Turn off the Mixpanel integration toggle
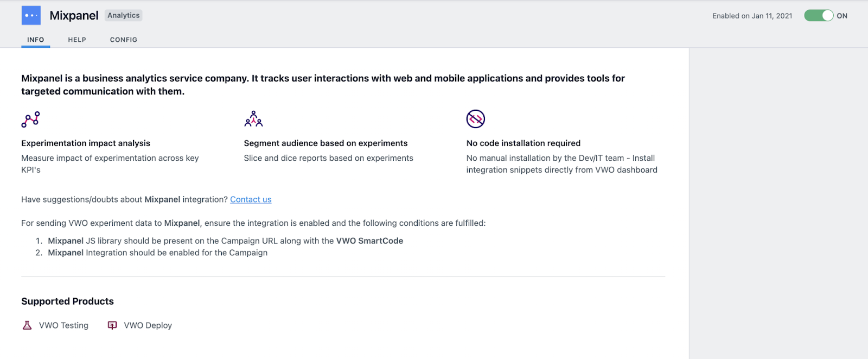This screenshot has height=359, width=868. (x=819, y=16)
